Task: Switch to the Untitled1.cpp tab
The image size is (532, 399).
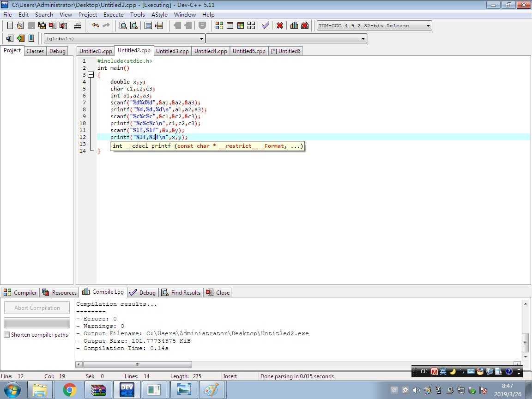Action: click(x=96, y=51)
